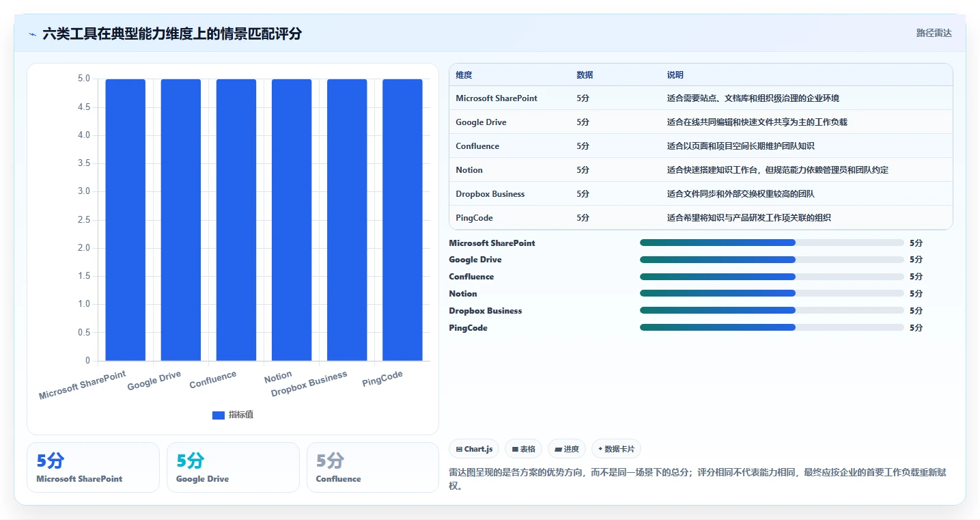980x520 pixels.
Task: Click Confluence in the table
Action: [x=477, y=146]
